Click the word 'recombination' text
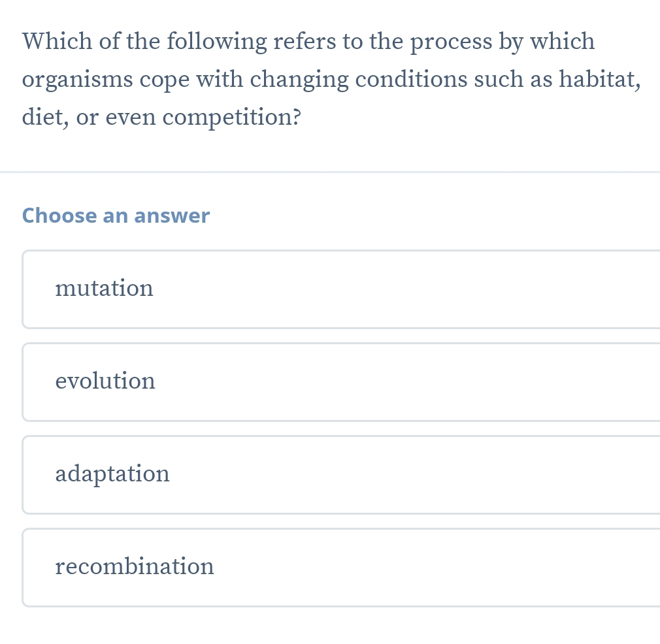Screen dimensions: 660x644 135,566
